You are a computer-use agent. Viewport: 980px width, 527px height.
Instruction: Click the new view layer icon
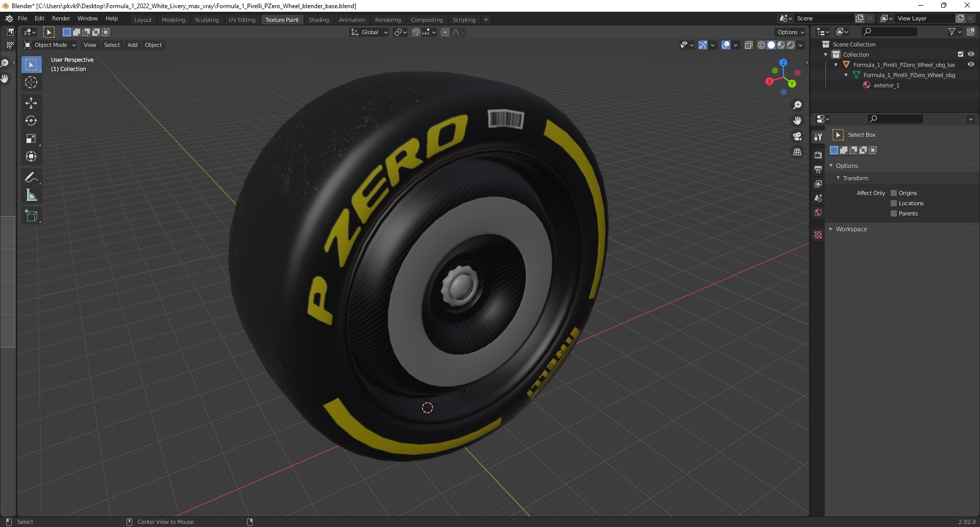[x=960, y=18]
